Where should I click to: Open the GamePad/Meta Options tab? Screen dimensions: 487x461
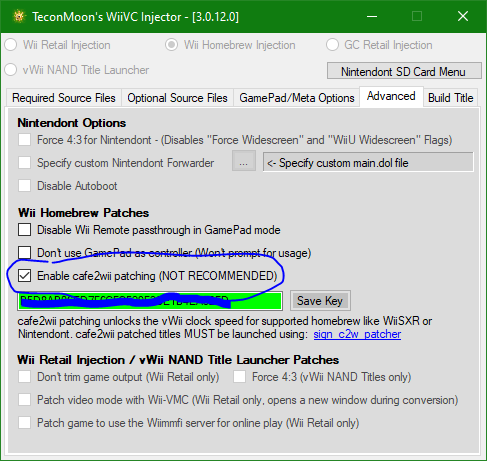coord(297,98)
